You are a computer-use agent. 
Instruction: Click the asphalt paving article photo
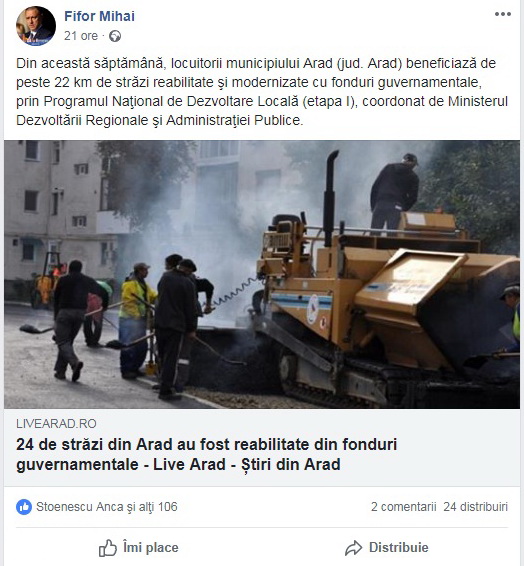[262, 274]
